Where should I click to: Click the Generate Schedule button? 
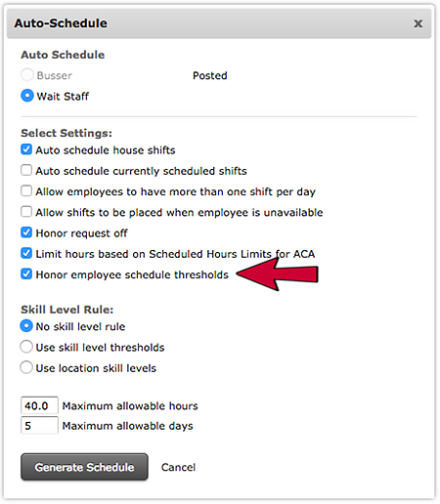click(84, 467)
